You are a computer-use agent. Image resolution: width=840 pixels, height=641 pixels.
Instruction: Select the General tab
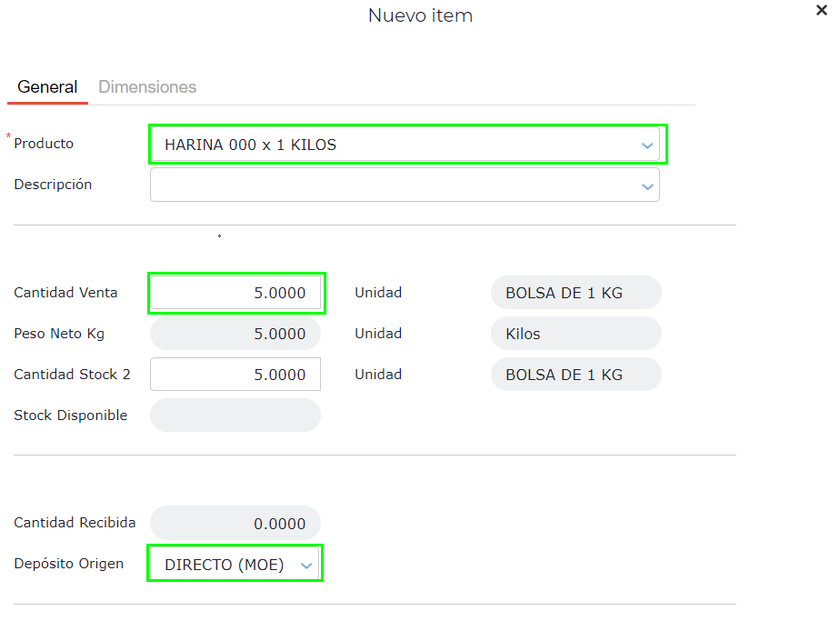click(x=47, y=87)
